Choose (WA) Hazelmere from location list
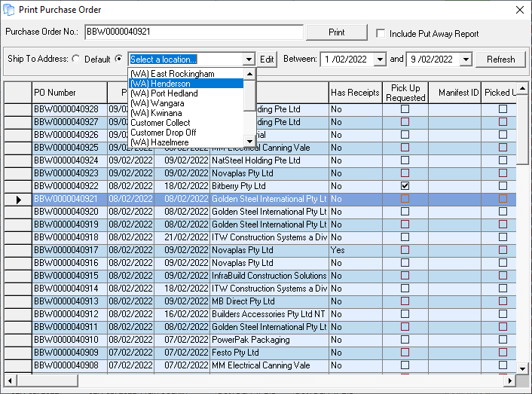 [x=186, y=142]
